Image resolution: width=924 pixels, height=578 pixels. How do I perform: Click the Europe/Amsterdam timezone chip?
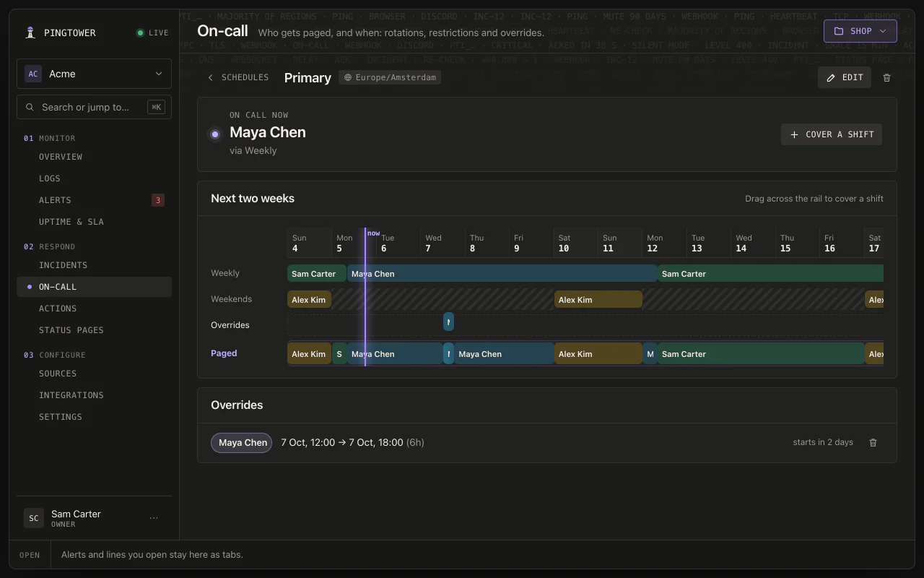tap(390, 77)
